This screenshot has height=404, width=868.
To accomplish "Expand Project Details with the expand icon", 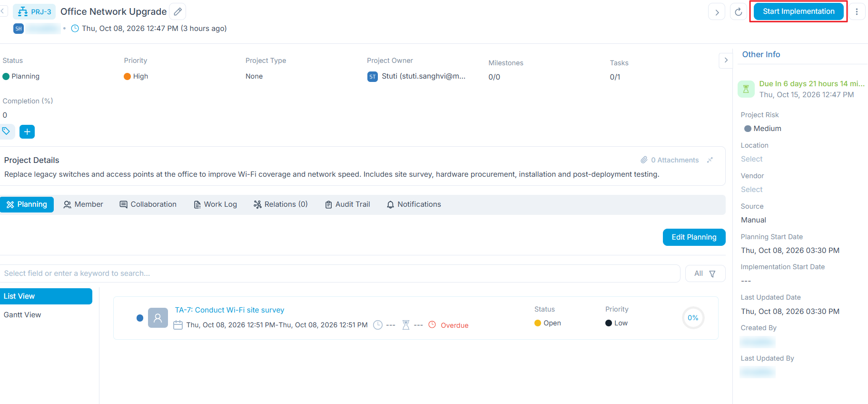I will (x=710, y=160).
